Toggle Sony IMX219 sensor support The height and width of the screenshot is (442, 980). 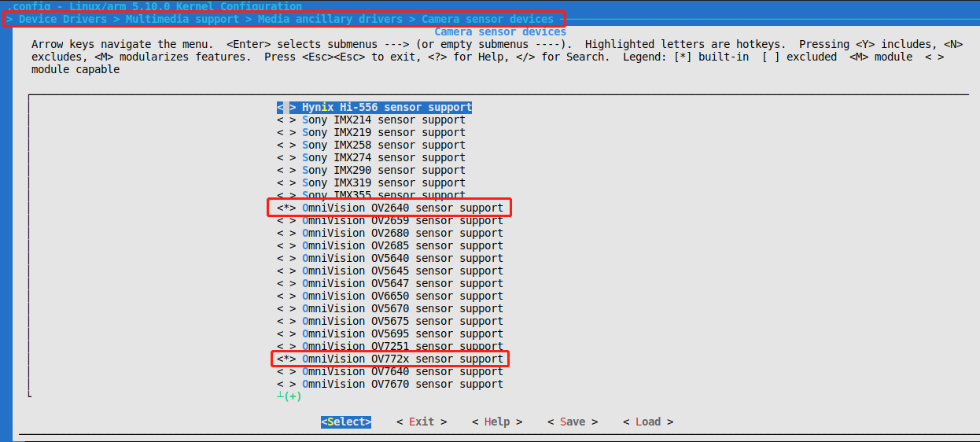tap(371, 132)
